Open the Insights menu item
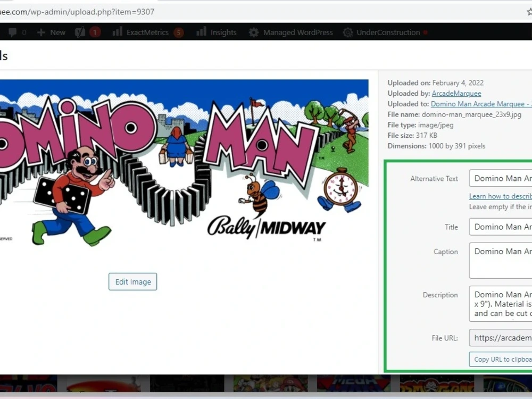Image resolution: width=532 pixels, height=399 pixels. click(223, 32)
